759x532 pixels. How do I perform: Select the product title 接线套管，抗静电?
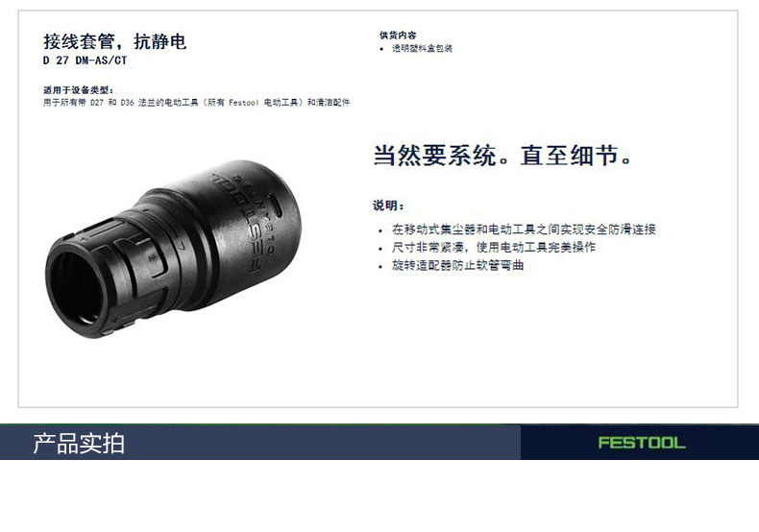tap(114, 41)
